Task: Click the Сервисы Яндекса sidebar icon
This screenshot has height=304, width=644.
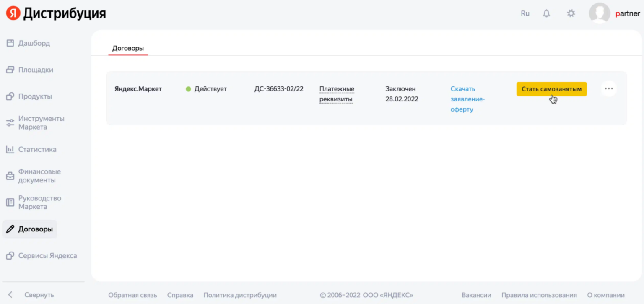Action: 10,256
